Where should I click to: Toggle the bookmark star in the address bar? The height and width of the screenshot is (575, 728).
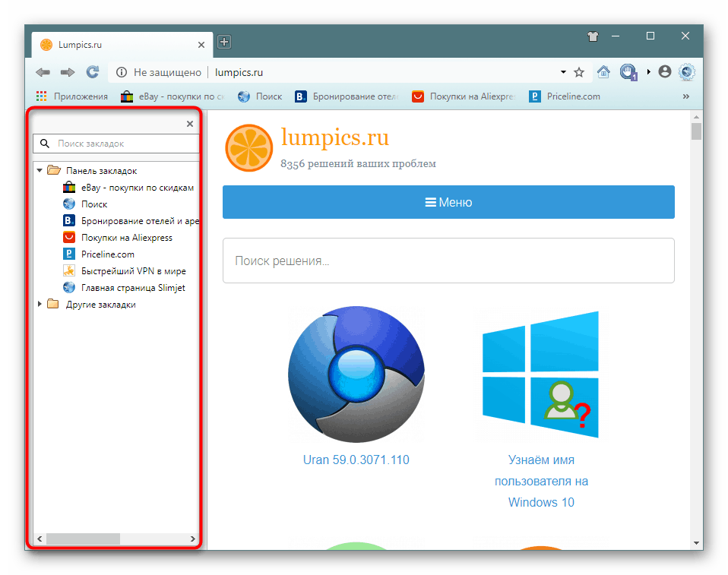579,71
